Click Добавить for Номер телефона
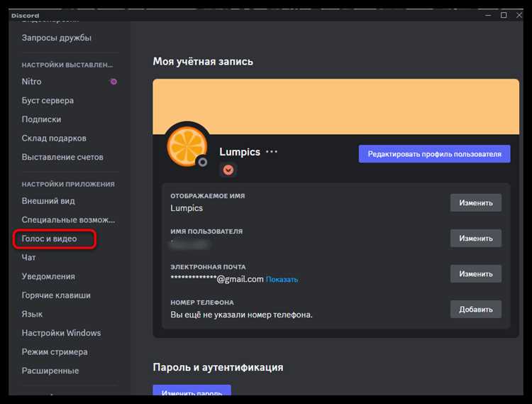The image size is (532, 404). (x=476, y=310)
